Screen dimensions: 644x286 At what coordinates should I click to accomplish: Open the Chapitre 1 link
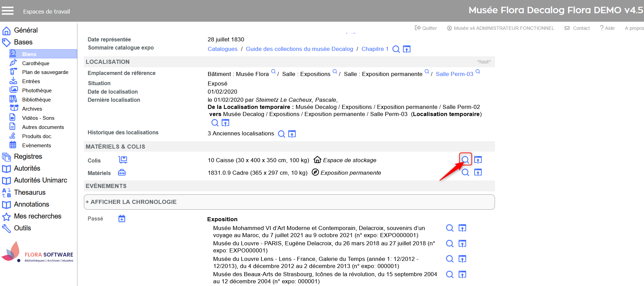tap(375, 49)
